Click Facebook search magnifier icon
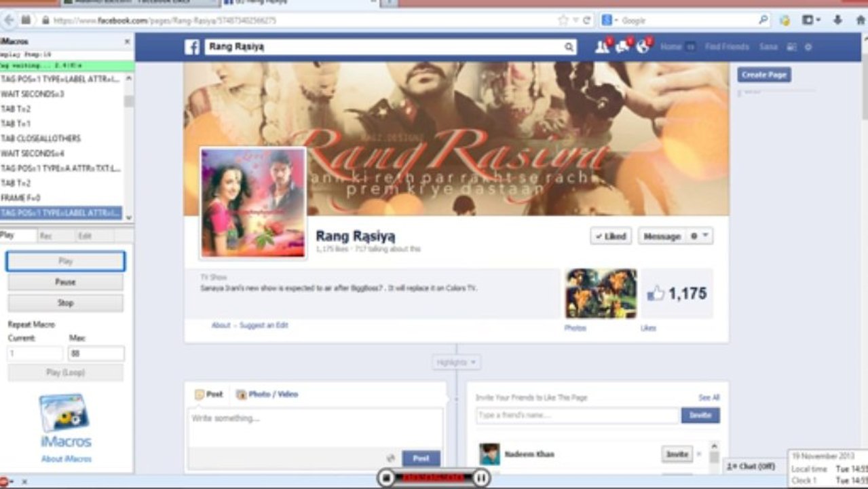 click(x=569, y=47)
